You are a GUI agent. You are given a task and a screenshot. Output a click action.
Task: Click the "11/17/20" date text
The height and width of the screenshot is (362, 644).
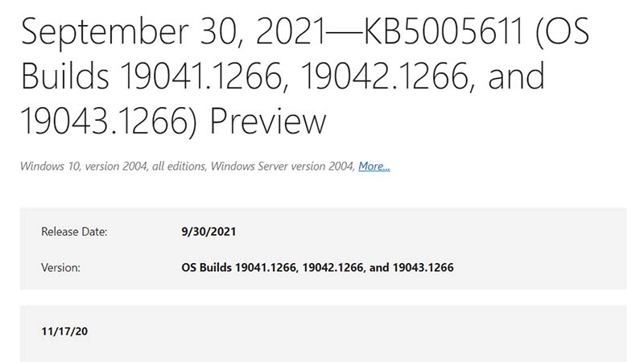point(64,331)
